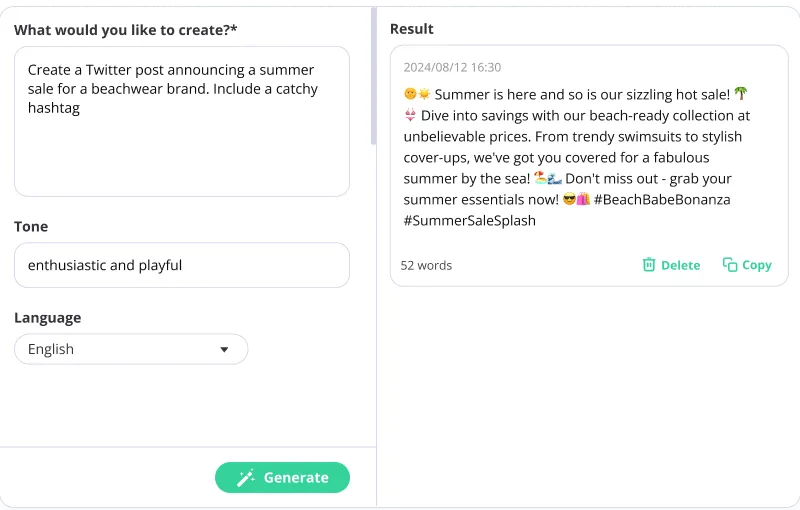
Task: Open the English language selector
Action: click(x=130, y=349)
